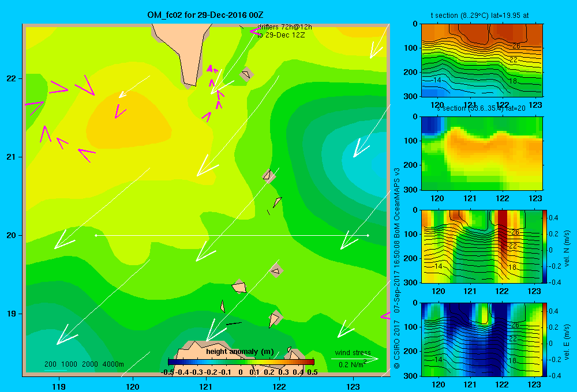Screen dimensions: 577x392
Task: Click the '0.2 N/m2' wind stress value
Action: pyautogui.click(x=353, y=364)
